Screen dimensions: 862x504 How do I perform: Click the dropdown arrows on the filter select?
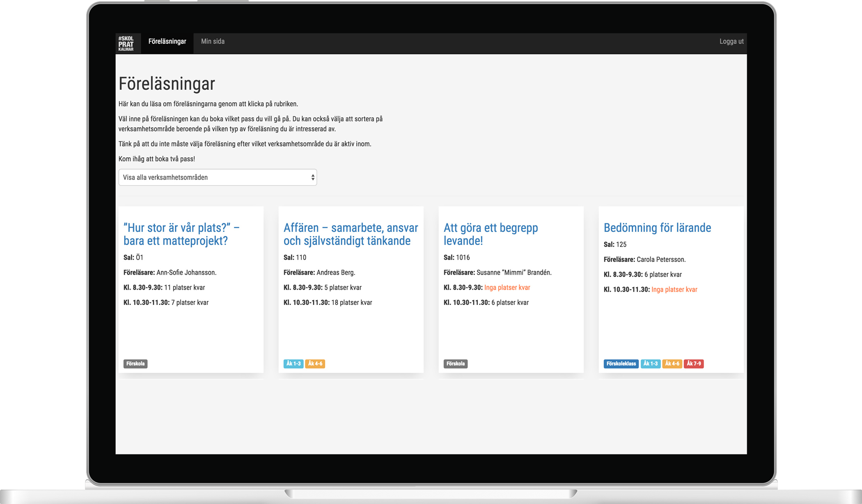(313, 177)
